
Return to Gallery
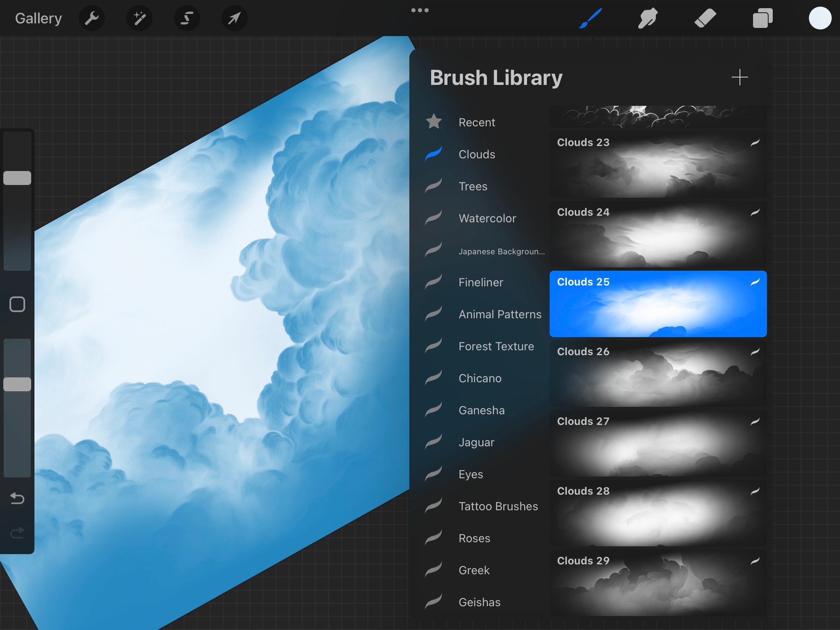pos(39,18)
